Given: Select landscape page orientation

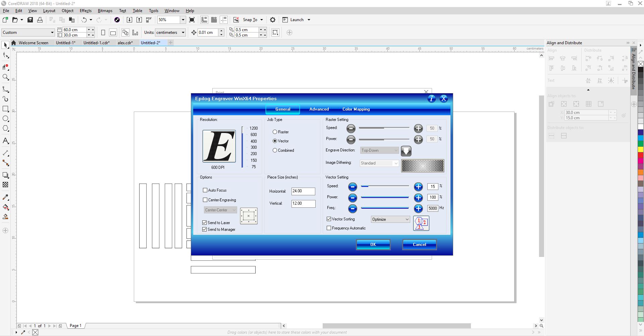Looking at the screenshot, I should [113, 32].
